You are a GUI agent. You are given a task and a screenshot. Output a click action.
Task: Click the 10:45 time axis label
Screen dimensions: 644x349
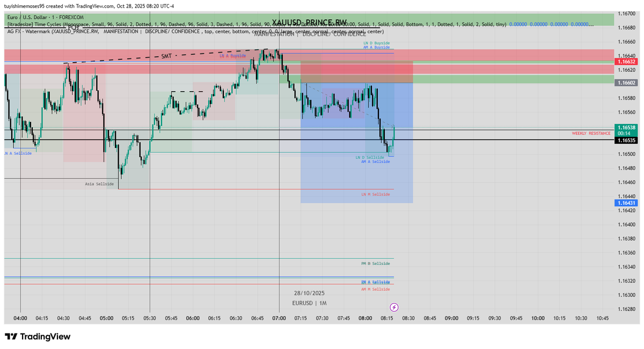603,318
